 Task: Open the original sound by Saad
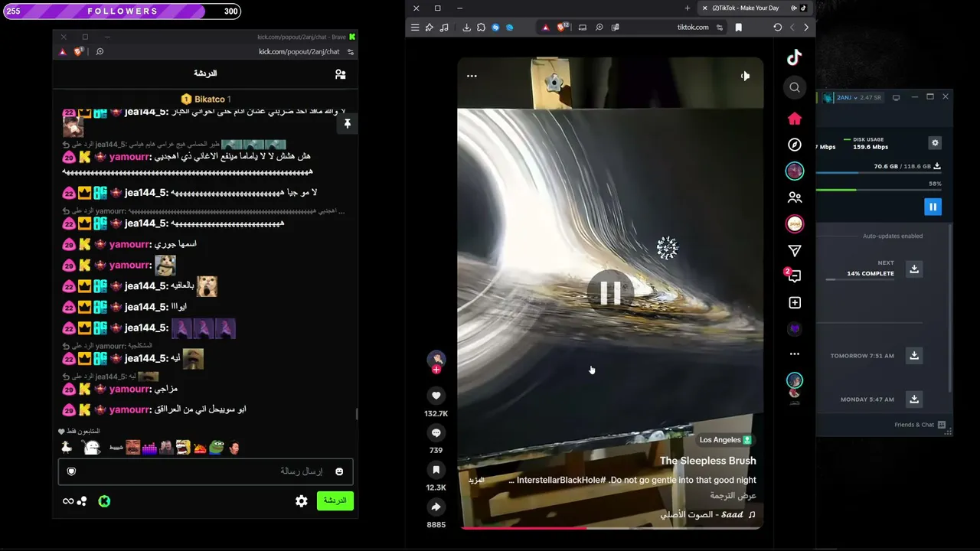point(708,515)
